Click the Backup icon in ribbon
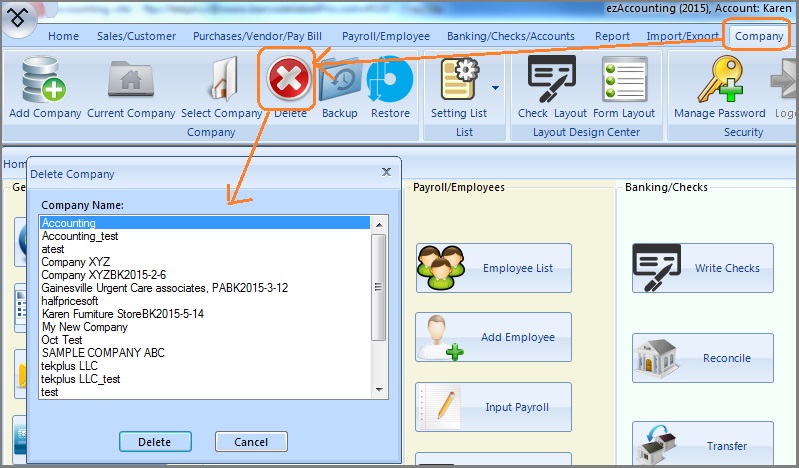 [x=340, y=81]
